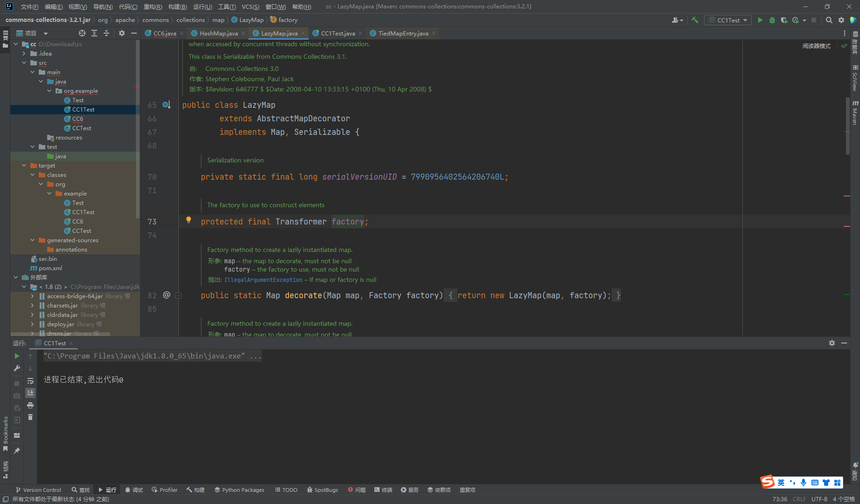Expand folded decorate method at line 82
The height and width of the screenshot is (504, 860).
pos(178,295)
